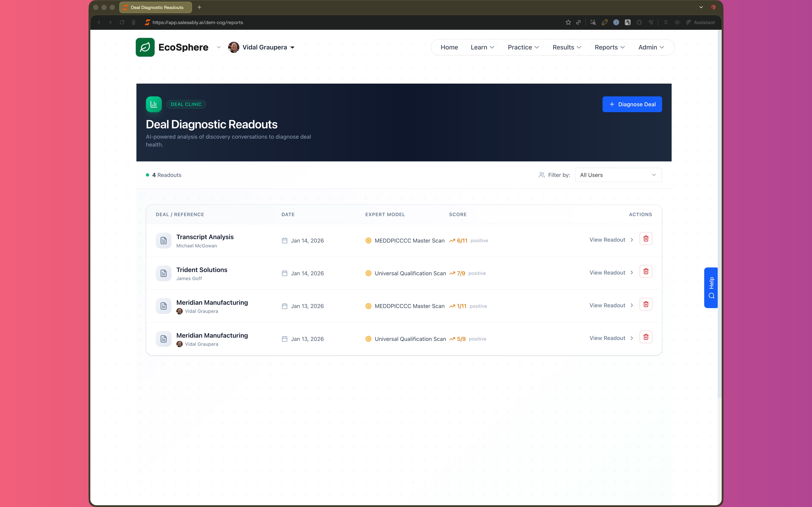This screenshot has width=812, height=507.
Task: Go to the Home navigation item
Action: [449, 47]
